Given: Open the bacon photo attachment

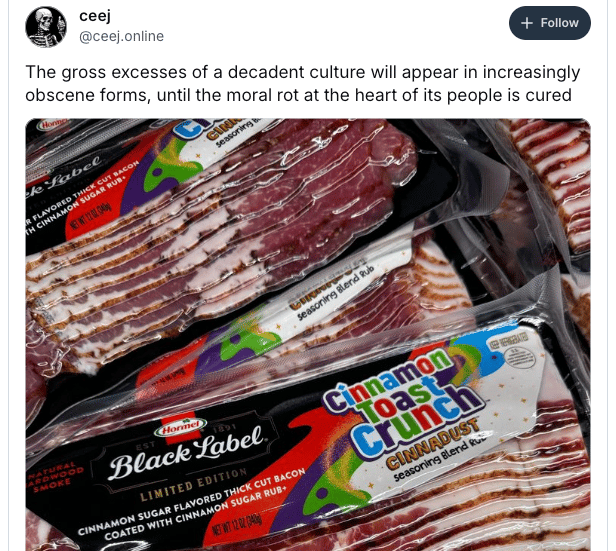Looking at the screenshot, I should point(308,335).
